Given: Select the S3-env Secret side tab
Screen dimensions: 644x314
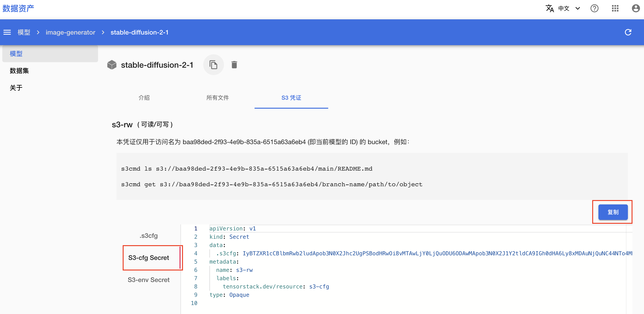Looking at the screenshot, I should click(x=148, y=279).
